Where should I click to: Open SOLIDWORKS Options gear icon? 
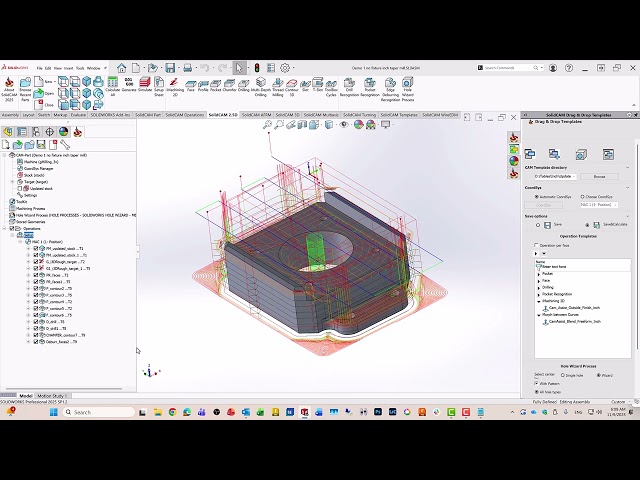tap(285, 68)
